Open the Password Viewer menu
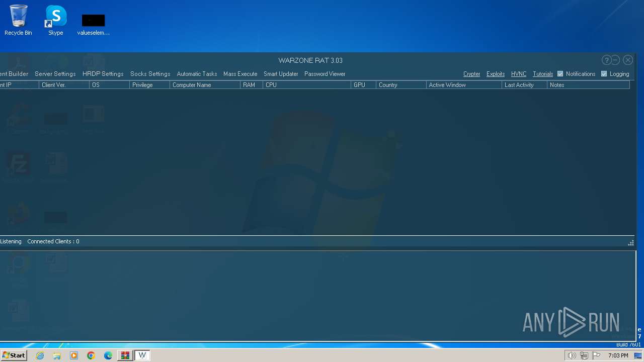The width and height of the screenshot is (644, 362). [x=325, y=74]
